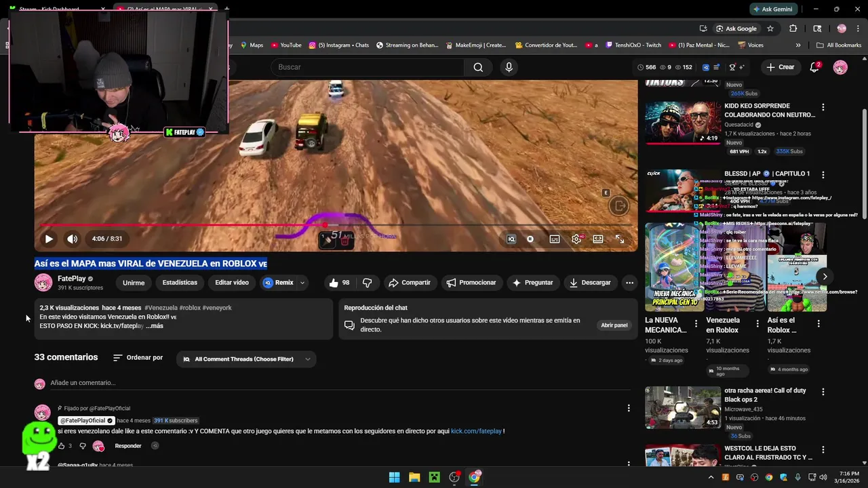Toggle the autoplay switch in player
The image size is (868, 488).
click(530, 239)
